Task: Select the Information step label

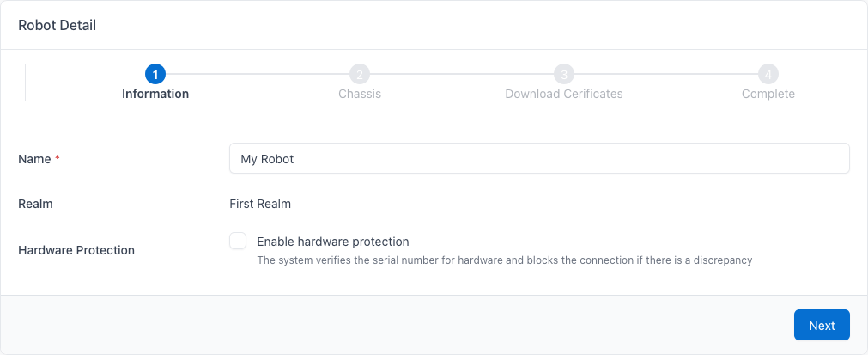Action: 155,94
